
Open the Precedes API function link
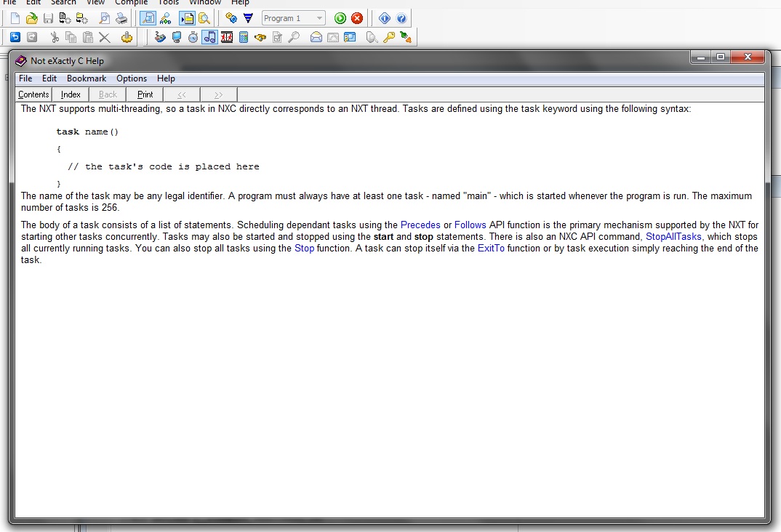point(420,225)
